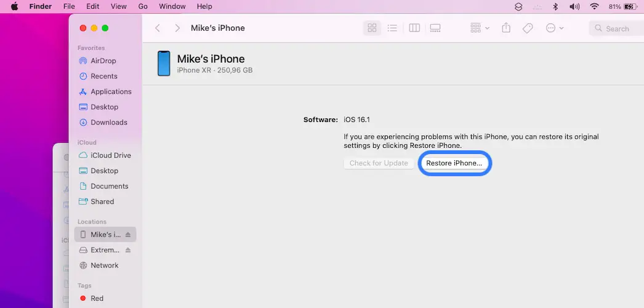Viewport: 644px width, 308px height.
Task: Eject Mike's iPhone from sidebar
Action: (128, 235)
